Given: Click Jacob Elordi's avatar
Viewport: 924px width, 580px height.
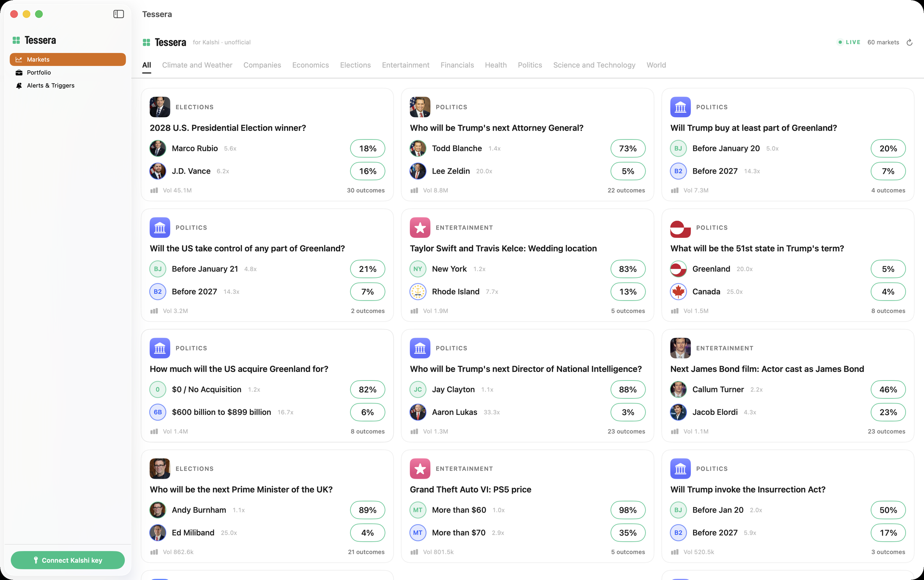Looking at the screenshot, I should [x=678, y=412].
